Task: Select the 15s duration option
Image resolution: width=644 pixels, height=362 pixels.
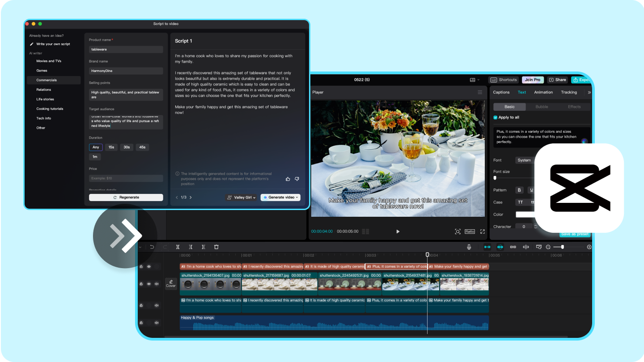Action: coord(111,147)
